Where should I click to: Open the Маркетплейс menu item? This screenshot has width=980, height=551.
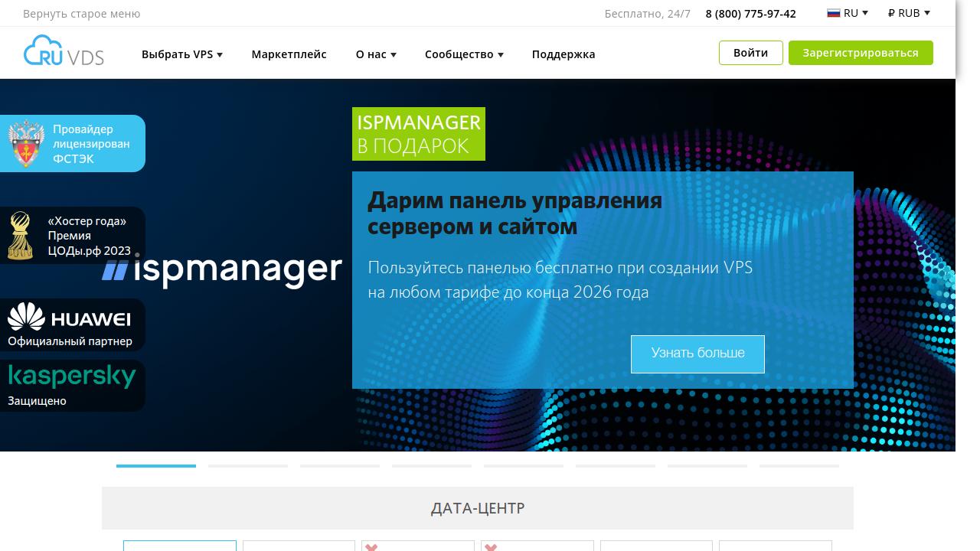289,54
